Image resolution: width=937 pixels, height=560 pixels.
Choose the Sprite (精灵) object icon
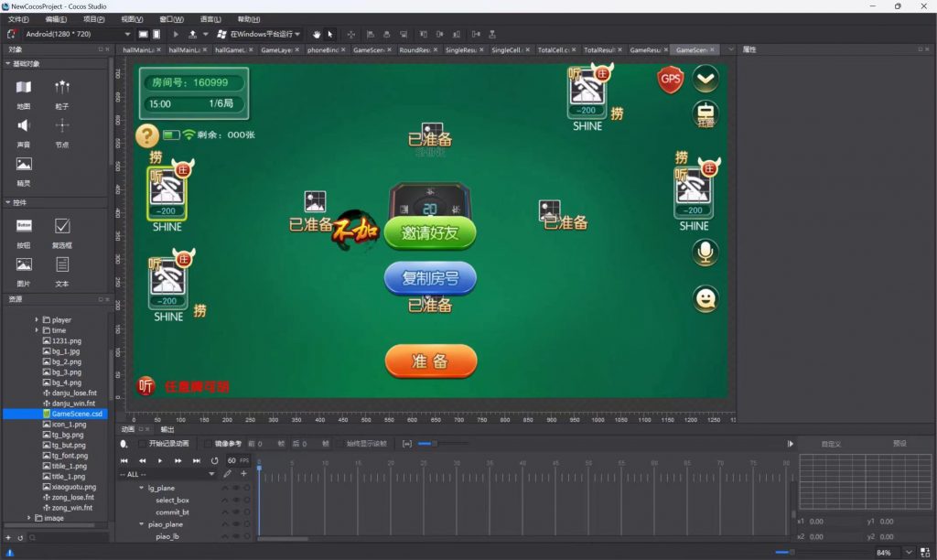24,165
